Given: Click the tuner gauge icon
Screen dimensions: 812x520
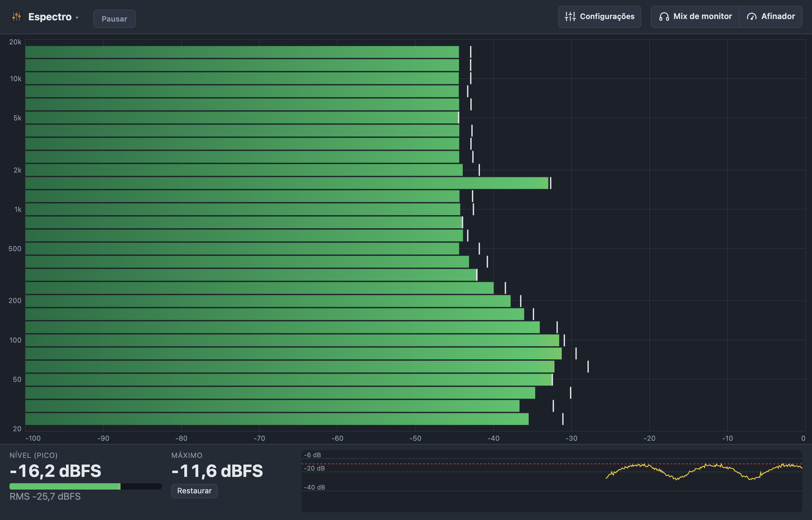Looking at the screenshot, I should coord(752,17).
